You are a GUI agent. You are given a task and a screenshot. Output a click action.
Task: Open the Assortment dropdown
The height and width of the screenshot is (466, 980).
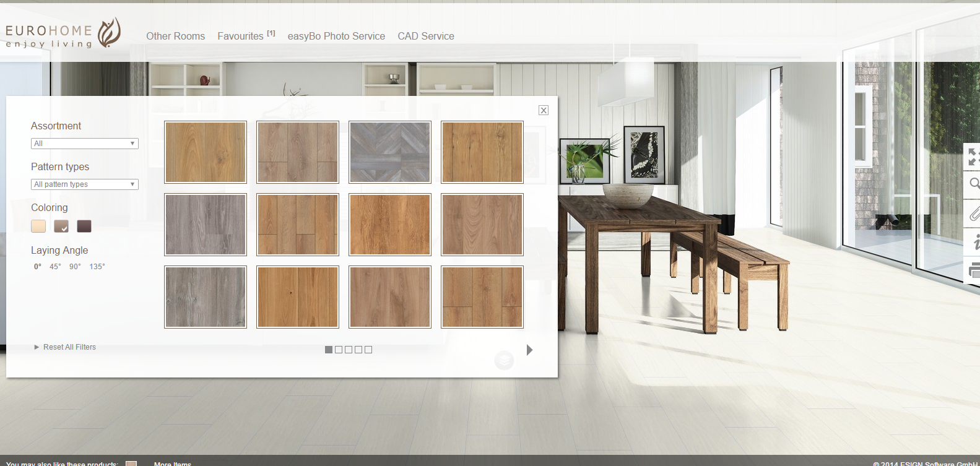click(85, 144)
